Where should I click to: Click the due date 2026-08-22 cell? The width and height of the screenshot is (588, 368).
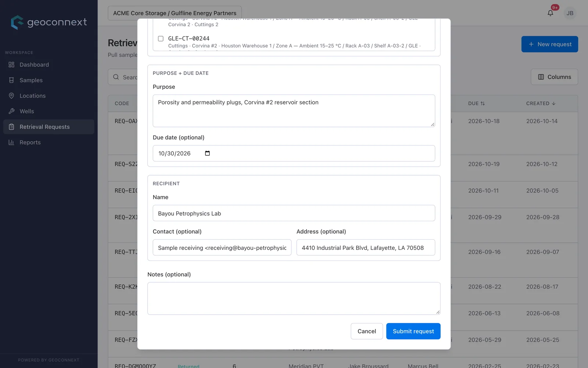485,287
